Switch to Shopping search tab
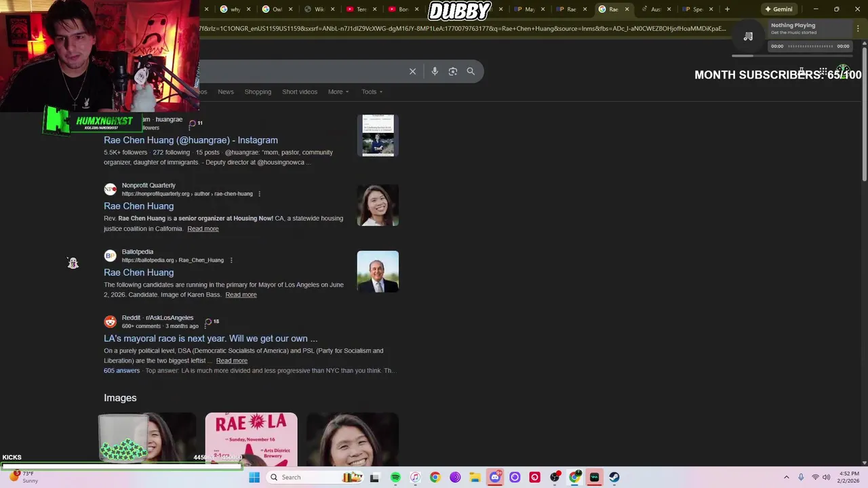 point(258,92)
